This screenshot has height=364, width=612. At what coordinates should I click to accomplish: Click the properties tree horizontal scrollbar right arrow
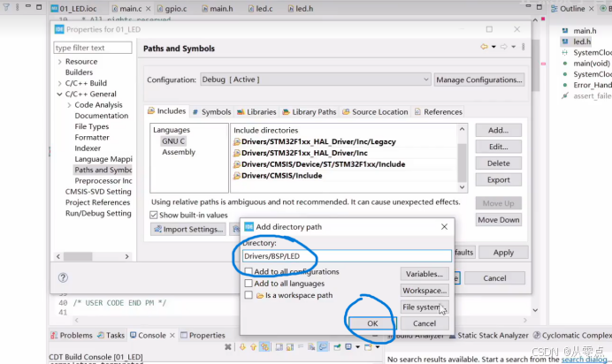tap(126, 256)
